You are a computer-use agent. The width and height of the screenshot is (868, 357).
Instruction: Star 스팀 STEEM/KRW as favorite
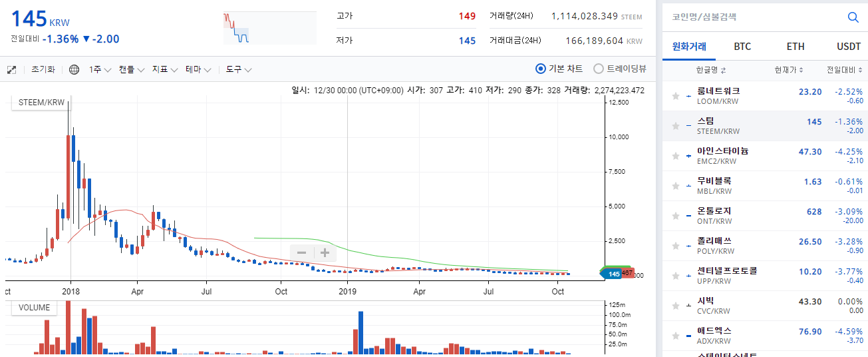676,126
